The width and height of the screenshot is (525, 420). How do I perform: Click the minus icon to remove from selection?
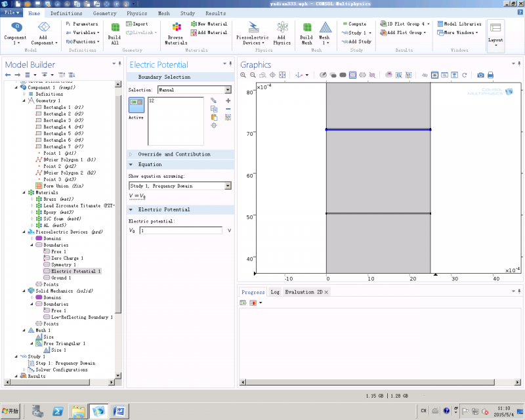click(228, 109)
